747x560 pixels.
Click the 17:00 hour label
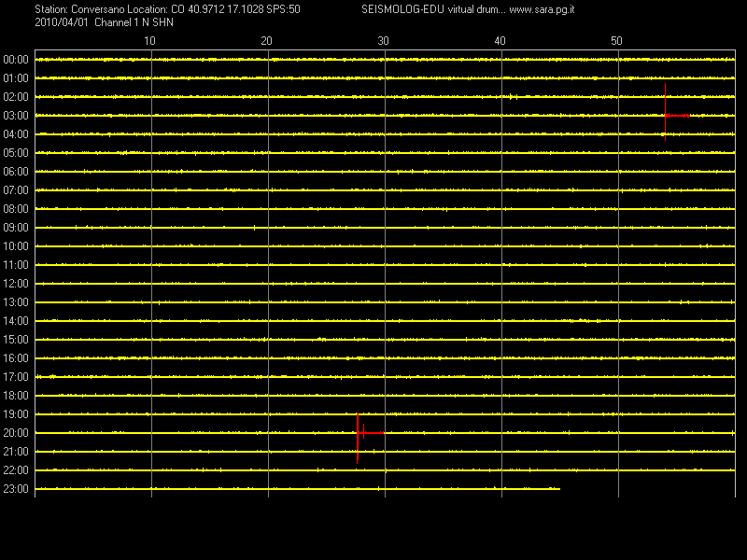coord(16,377)
